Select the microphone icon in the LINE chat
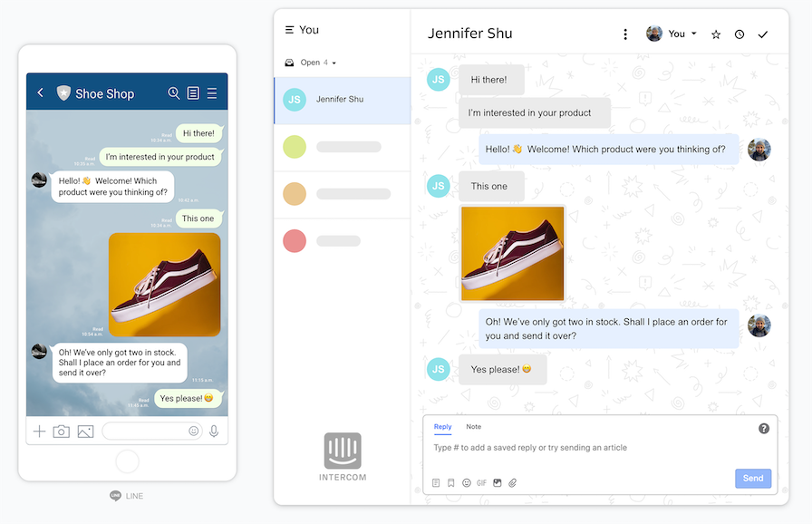Viewport: 812px width, 524px height. (214, 431)
